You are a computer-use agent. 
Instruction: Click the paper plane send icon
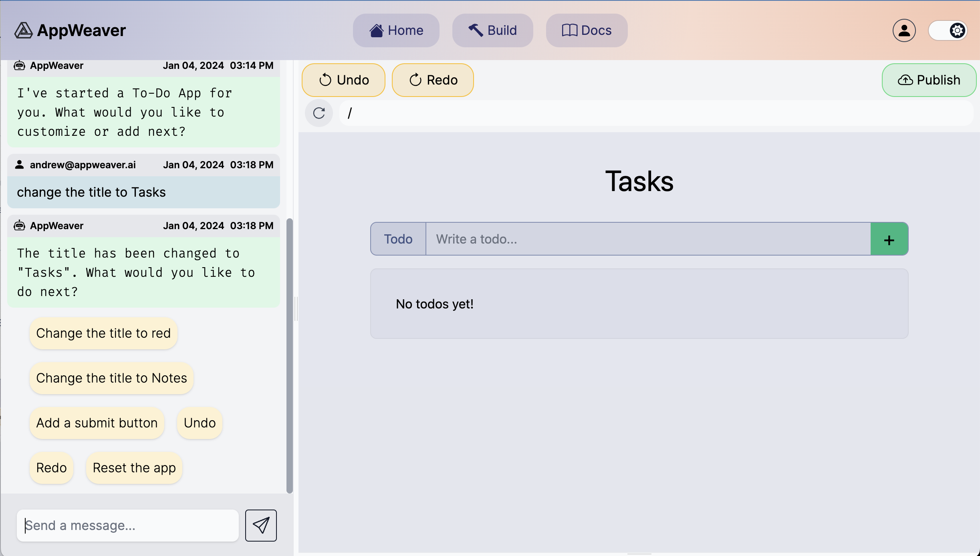(261, 525)
